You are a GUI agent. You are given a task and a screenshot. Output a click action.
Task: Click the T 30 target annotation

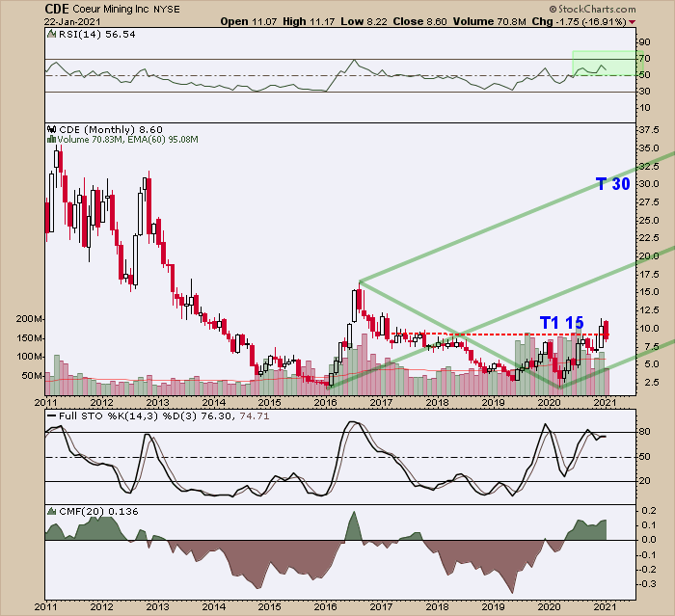[x=613, y=184]
